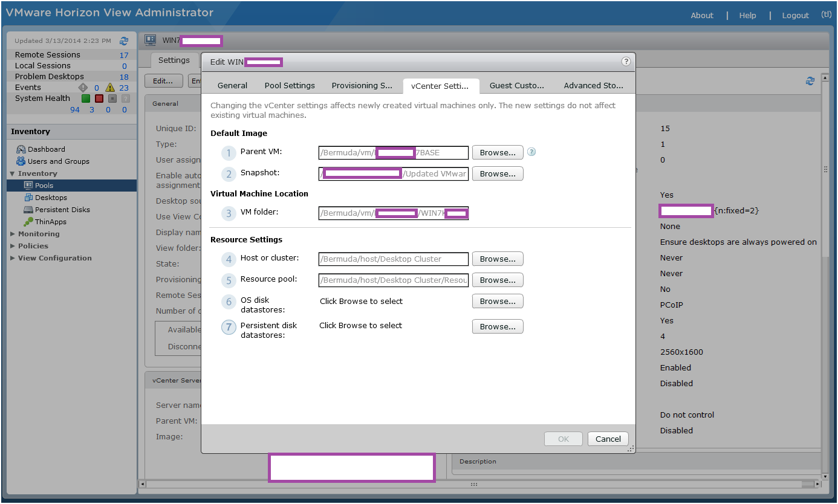The image size is (838, 504).
Task: Browse for the Parent VM
Action: [498, 152]
